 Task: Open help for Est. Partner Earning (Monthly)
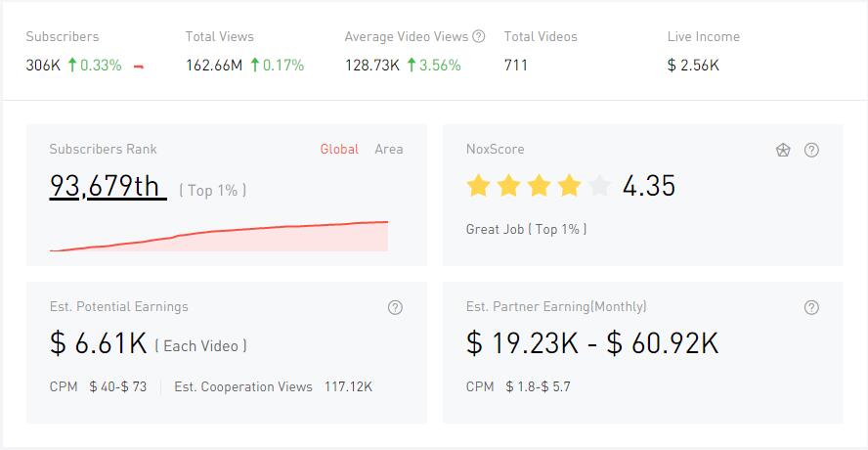click(x=811, y=307)
